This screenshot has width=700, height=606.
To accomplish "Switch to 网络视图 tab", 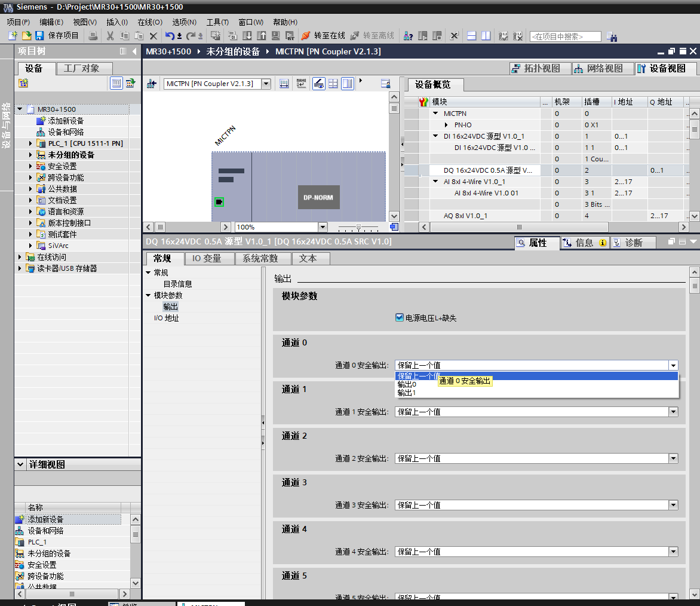I will (x=604, y=68).
